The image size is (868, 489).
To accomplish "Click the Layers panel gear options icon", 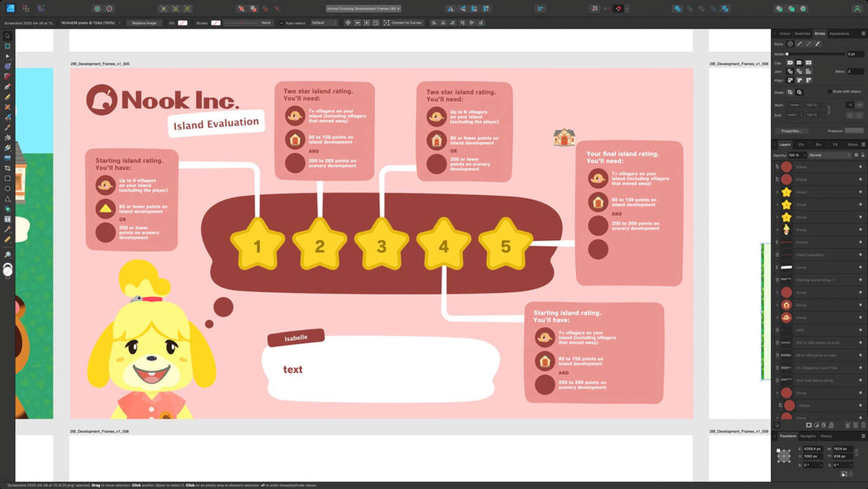I will point(856,155).
